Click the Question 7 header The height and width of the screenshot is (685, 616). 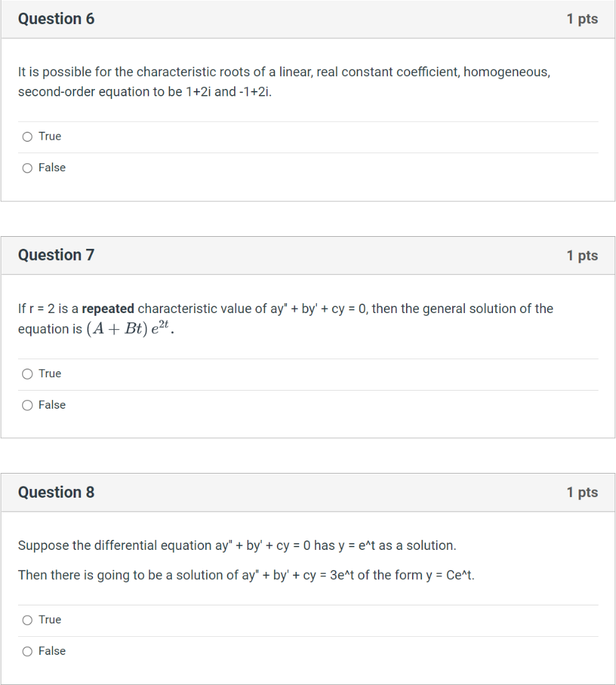pos(56,255)
